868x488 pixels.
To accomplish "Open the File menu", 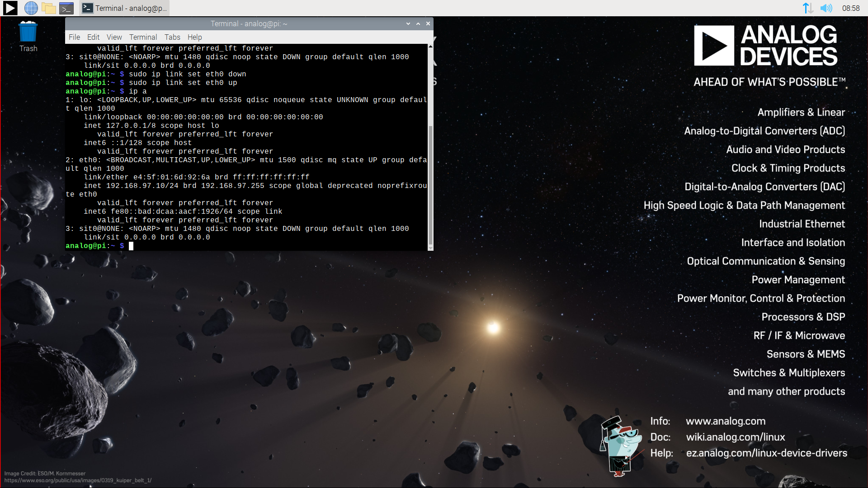I will [x=74, y=37].
